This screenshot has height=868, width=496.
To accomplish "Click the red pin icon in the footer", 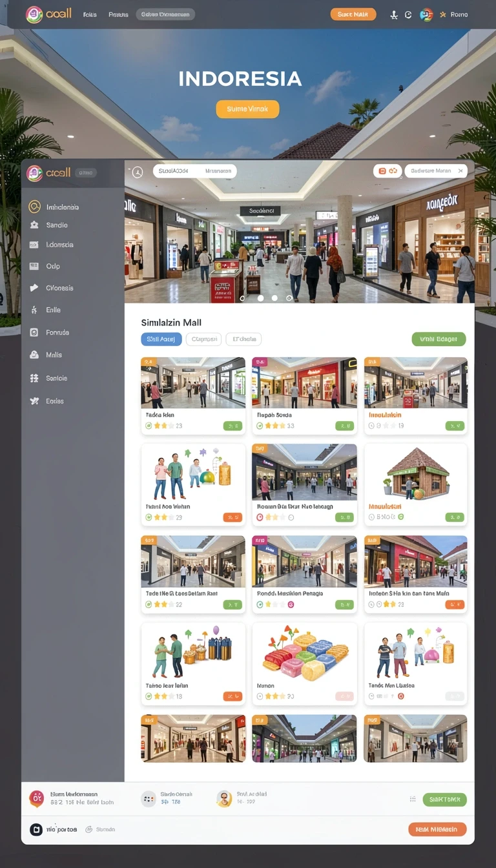I will (37, 799).
